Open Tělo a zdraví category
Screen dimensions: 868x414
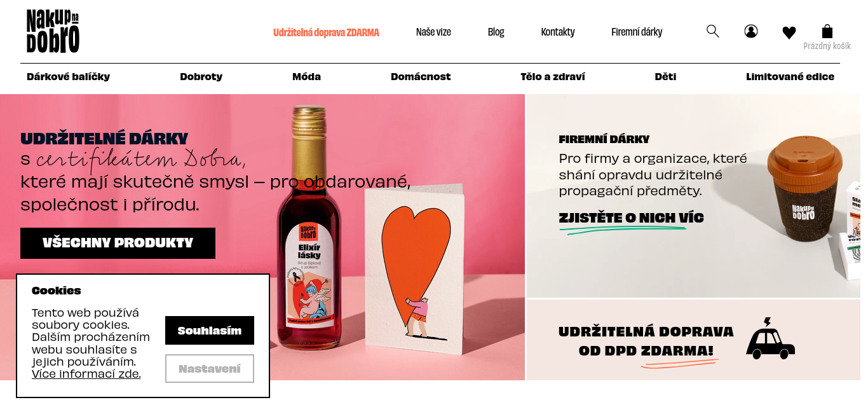click(553, 77)
